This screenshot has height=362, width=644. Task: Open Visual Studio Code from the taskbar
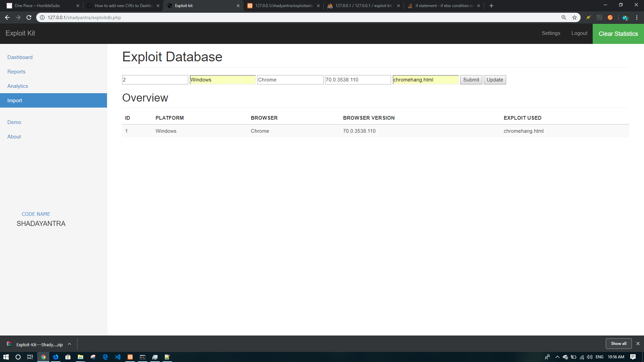pyautogui.click(x=118, y=357)
